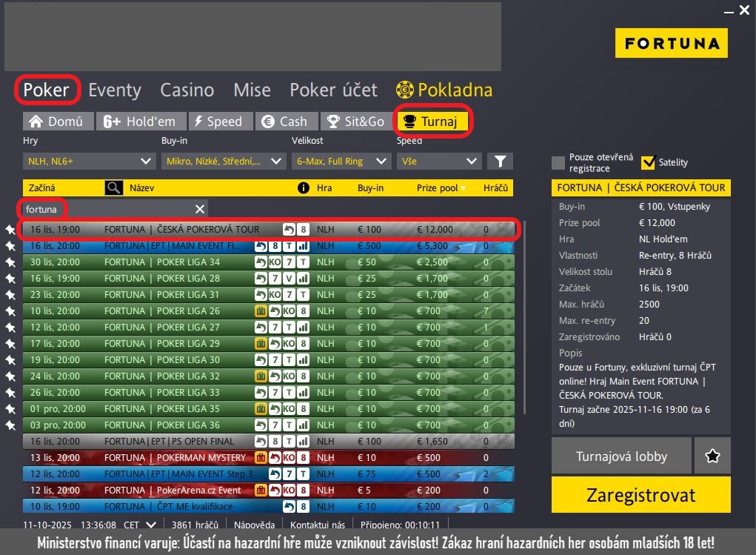
Task: Click the tournament list vertical scrollbar
Action: click(526, 319)
